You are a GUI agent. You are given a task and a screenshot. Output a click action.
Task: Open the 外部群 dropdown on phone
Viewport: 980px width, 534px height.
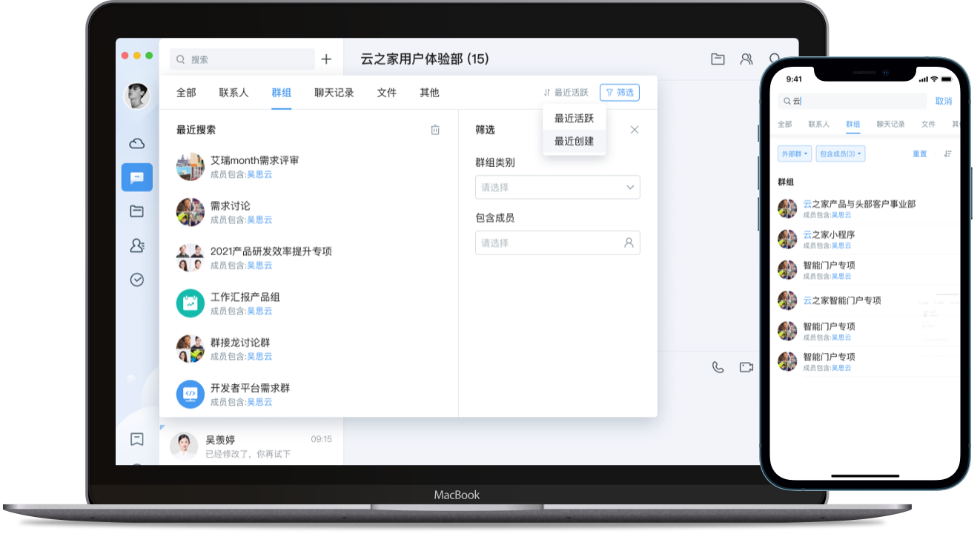795,154
